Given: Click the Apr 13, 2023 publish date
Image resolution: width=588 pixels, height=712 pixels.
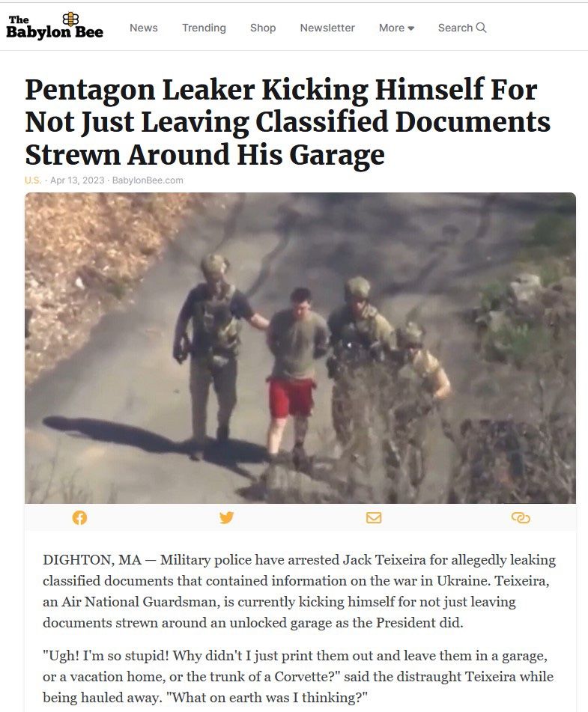Looking at the screenshot, I should pos(77,180).
